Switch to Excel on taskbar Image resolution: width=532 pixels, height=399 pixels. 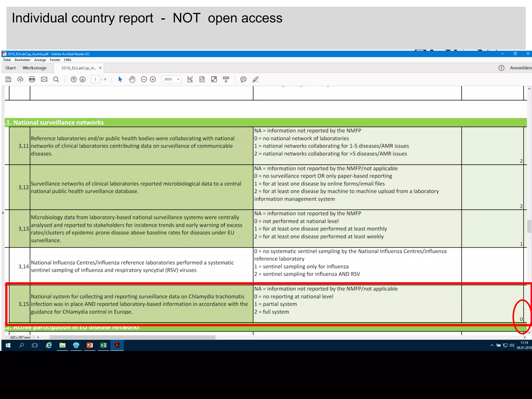point(103,345)
